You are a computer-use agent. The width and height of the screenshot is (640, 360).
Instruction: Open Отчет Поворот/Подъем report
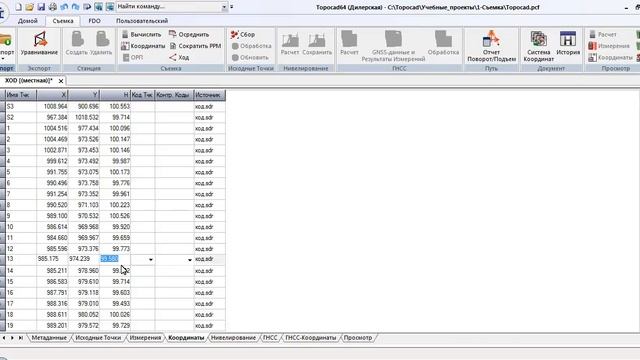coord(491,46)
